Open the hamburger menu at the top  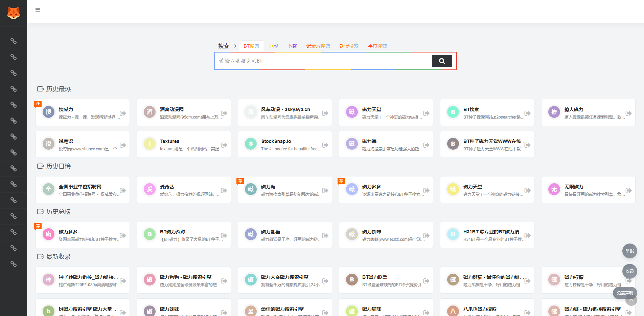point(38,9)
